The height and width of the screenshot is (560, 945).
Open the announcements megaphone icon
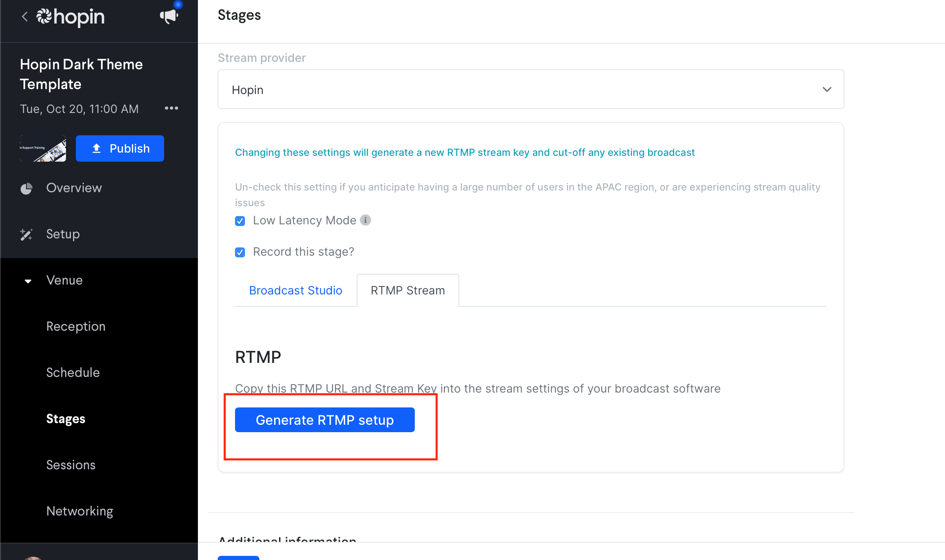[x=169, y=16]
